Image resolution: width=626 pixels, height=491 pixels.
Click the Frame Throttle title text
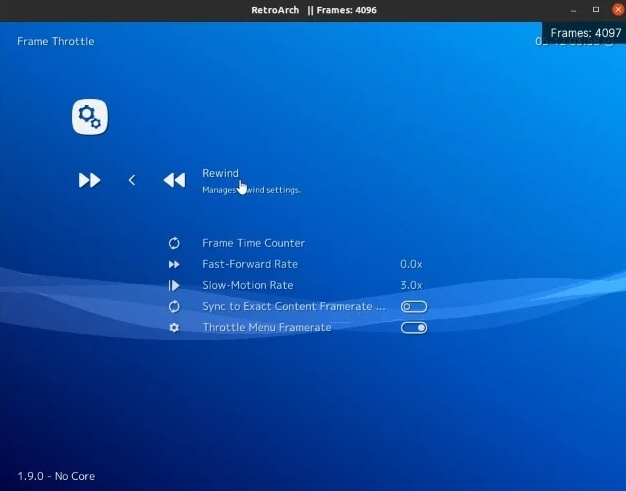[56, 42]
